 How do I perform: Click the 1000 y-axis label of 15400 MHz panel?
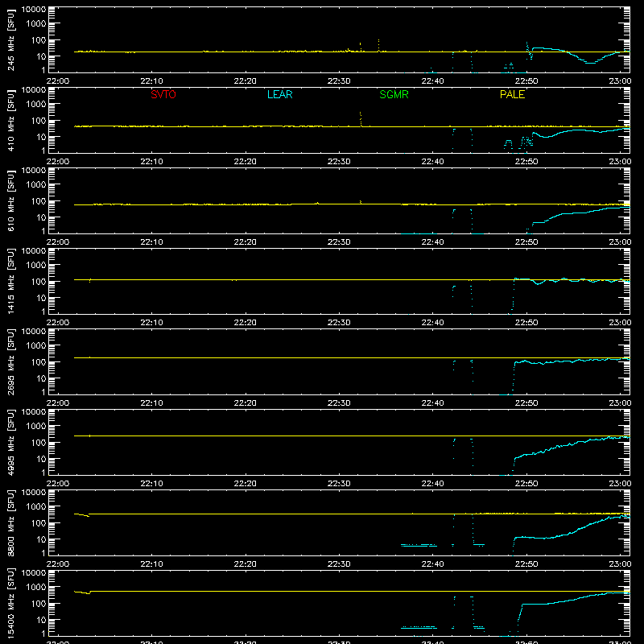point(36,588)
